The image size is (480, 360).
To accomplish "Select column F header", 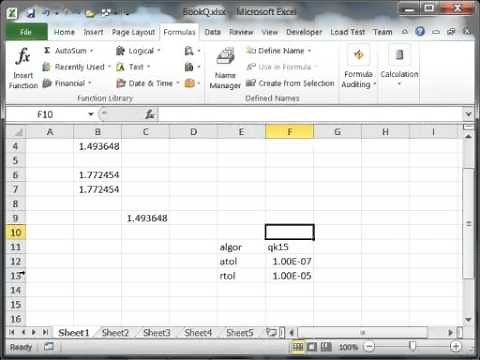I will tap(290, 132).
